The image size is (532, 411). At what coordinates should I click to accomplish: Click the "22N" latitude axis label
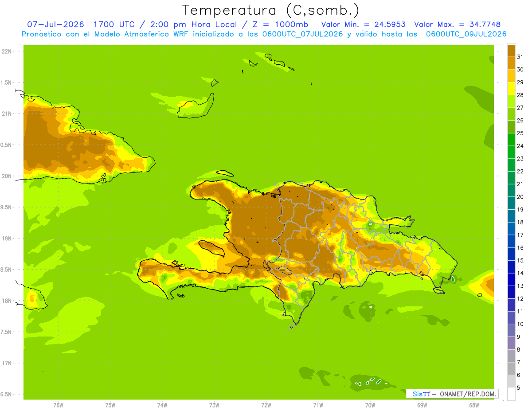click(x=7, y=51)
